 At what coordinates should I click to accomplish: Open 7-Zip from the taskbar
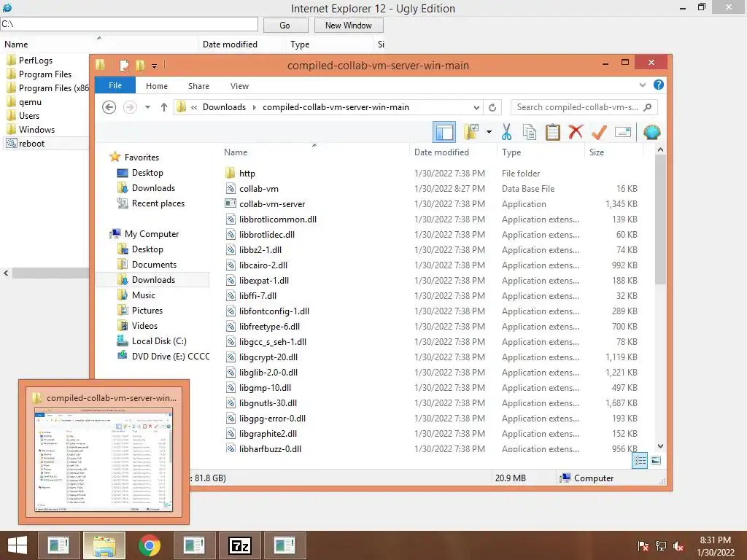[x=239, y=545]
